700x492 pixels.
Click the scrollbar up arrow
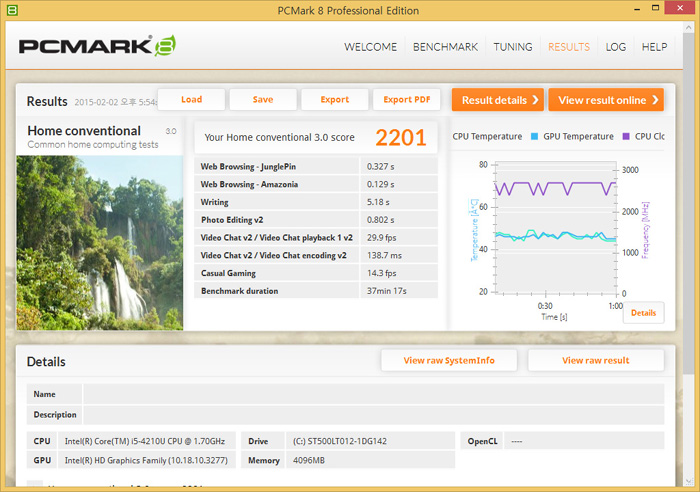click(x=688, y=28)
